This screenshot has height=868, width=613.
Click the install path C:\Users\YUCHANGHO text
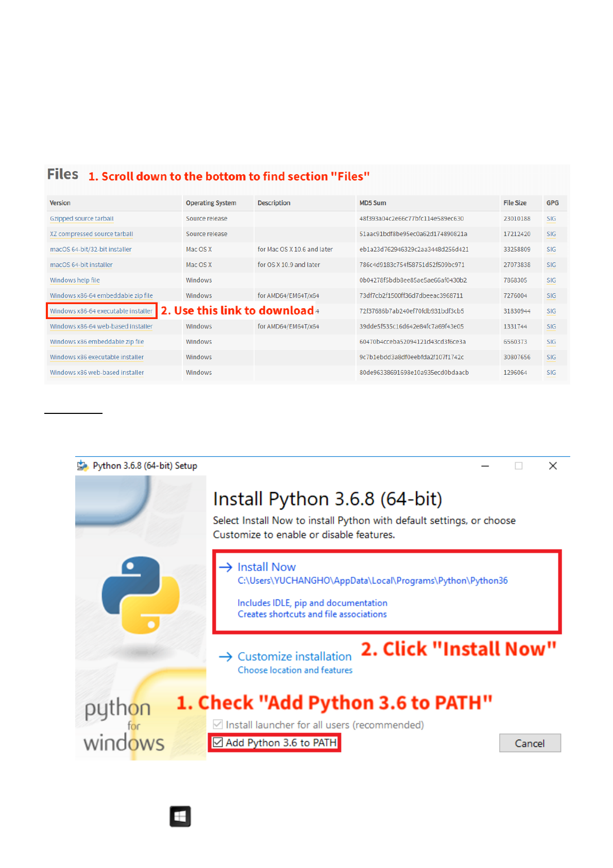pos(372,581)
